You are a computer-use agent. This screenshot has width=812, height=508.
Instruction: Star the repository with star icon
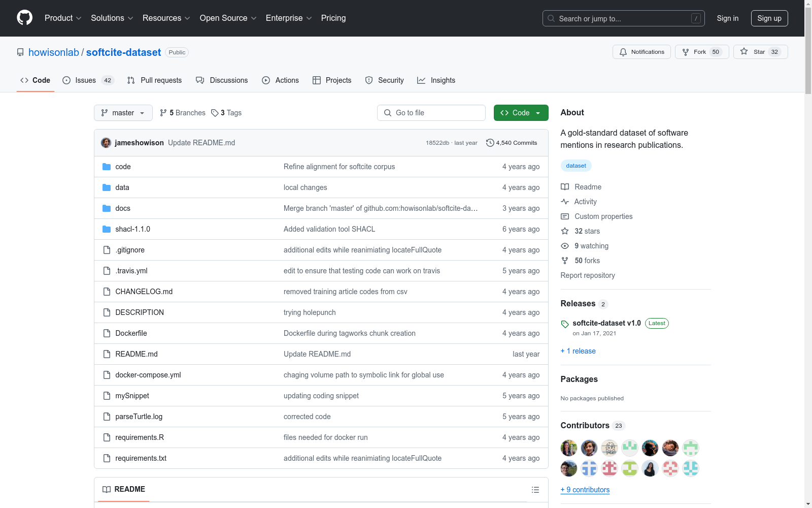click(x=744, y=51)
